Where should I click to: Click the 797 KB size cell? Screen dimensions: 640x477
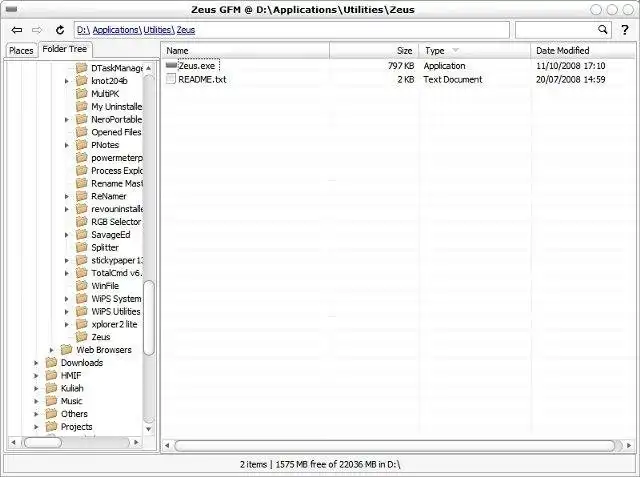coord(401,66)
